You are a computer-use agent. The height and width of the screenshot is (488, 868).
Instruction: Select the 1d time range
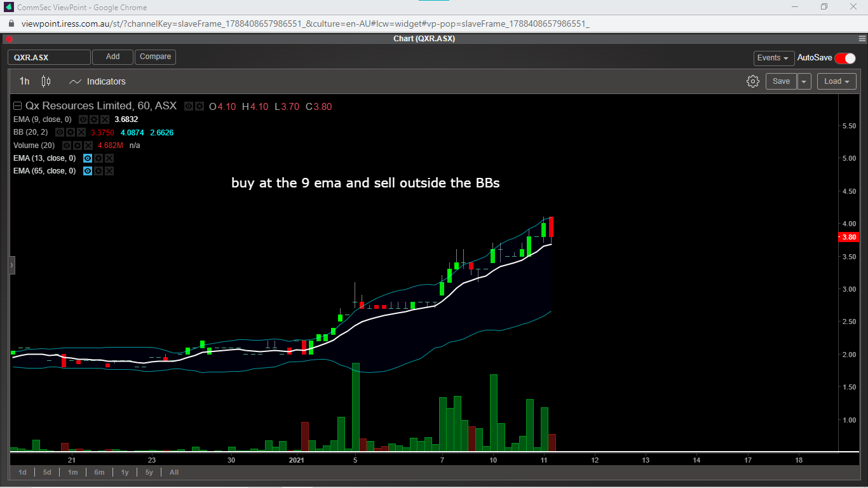pyautogui.click(x=22, y=472)
